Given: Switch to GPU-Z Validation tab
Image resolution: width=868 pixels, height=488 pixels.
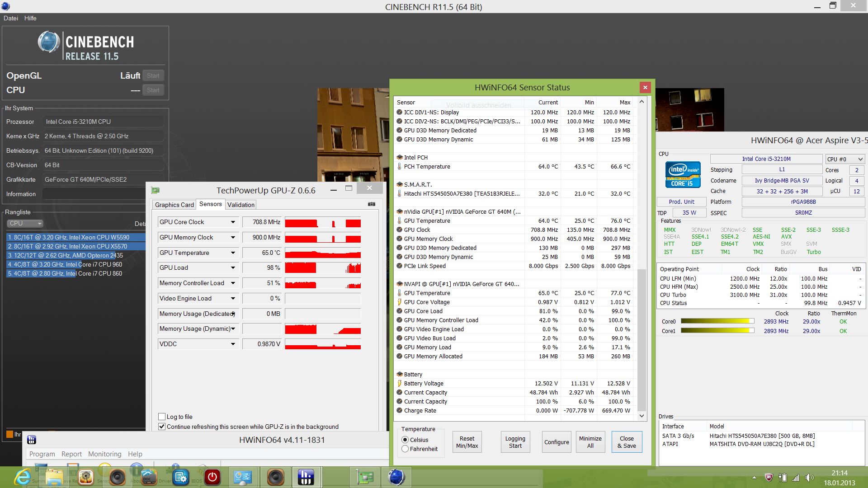Looking at the screenshot, I should coord(241,205).
